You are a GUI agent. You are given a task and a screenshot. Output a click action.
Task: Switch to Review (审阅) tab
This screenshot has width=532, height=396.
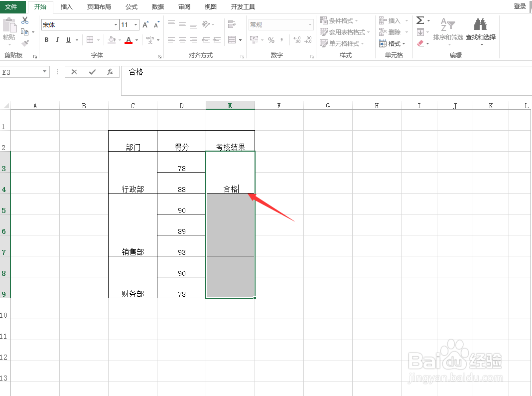[184, 7]
